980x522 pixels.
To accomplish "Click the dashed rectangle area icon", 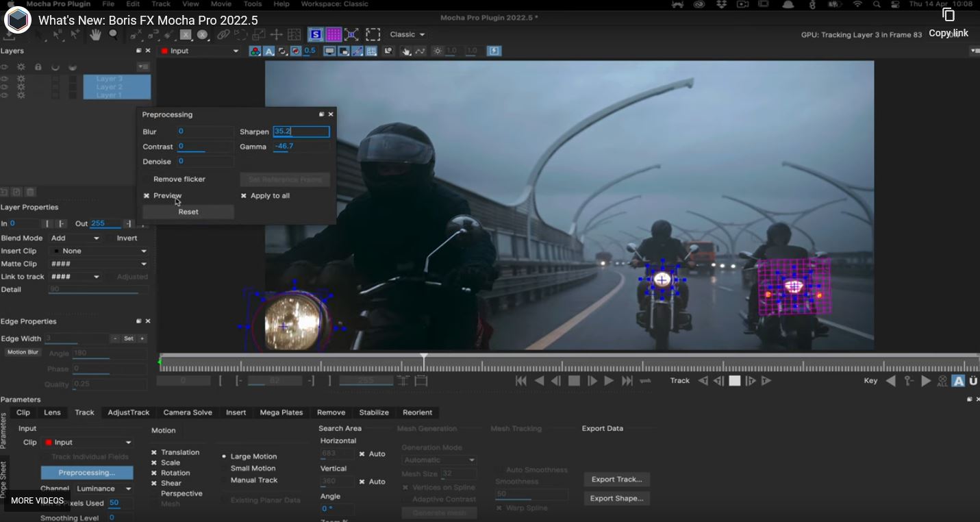I will tap(373, 34).
